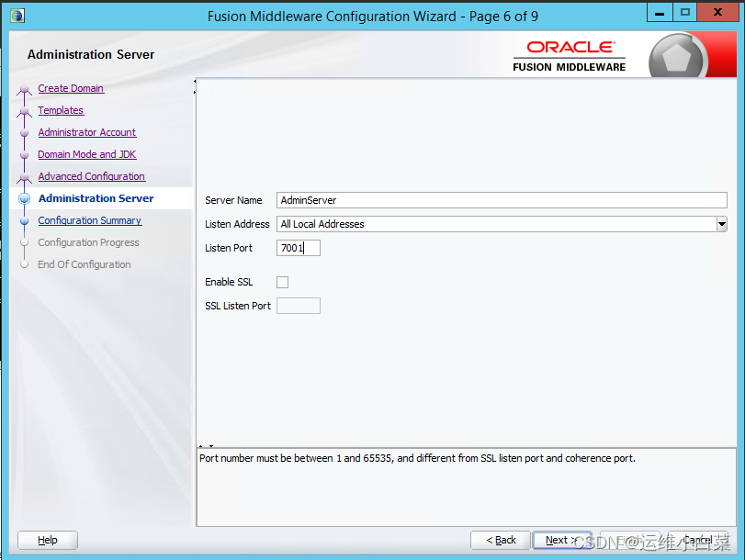The width and height of the screenshot is (745, 560).
Task: Click the Administration Server page heading
Action: pos(91,54)
